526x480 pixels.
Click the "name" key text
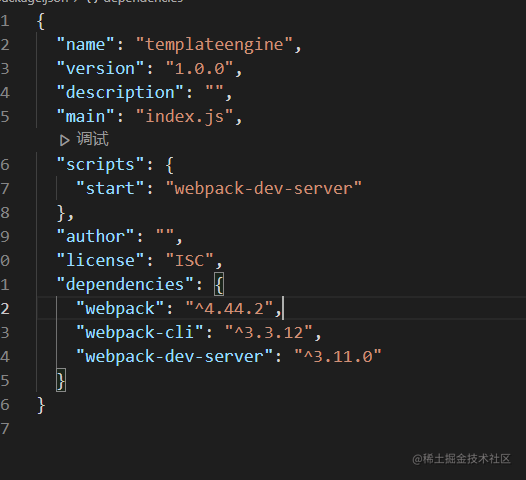click(85, 45)
